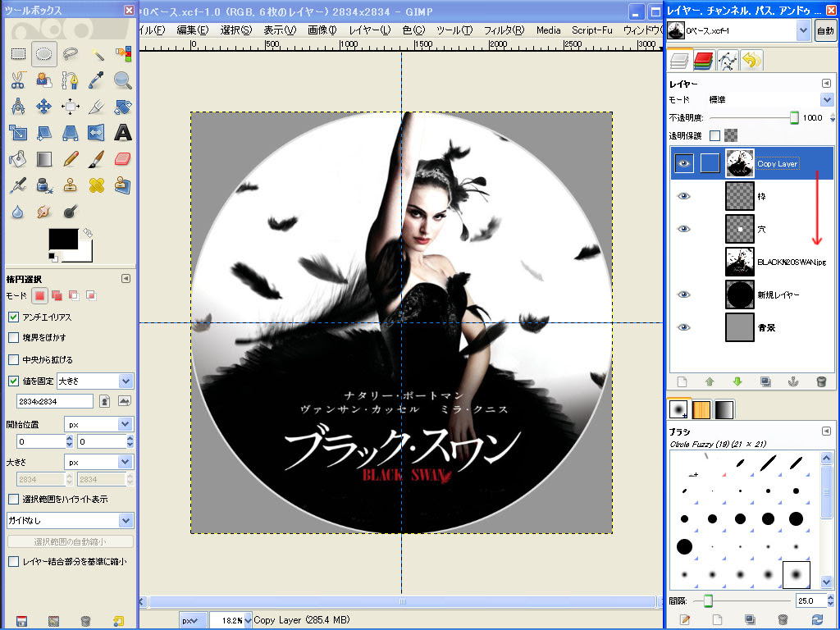
Task: Select the Blend gradient tool
Action: pos(44,158)
